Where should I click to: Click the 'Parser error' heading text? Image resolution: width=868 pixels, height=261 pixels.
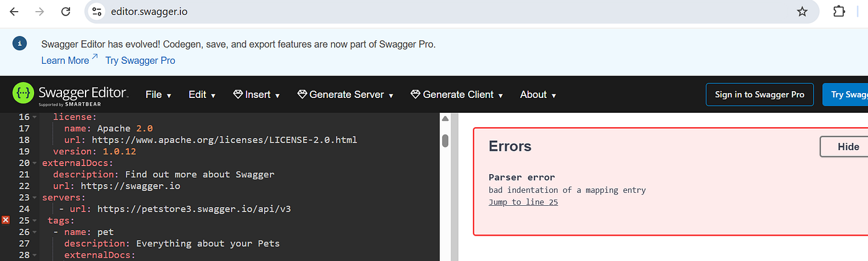coord(522,177)
